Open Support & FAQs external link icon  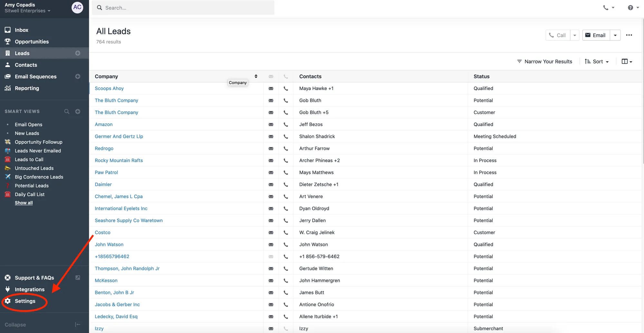[x=78, y=278]
